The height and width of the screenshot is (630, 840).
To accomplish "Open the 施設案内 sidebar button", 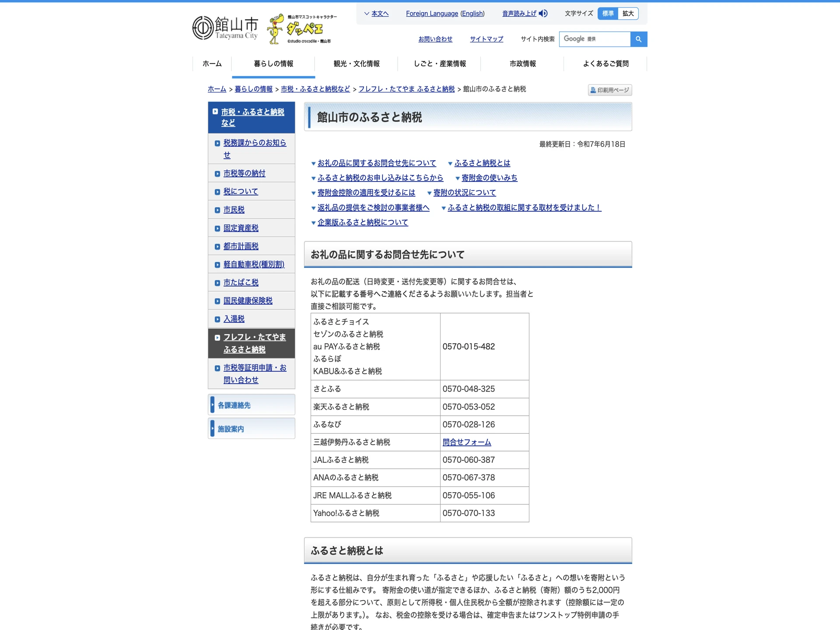I will point(252,429).
